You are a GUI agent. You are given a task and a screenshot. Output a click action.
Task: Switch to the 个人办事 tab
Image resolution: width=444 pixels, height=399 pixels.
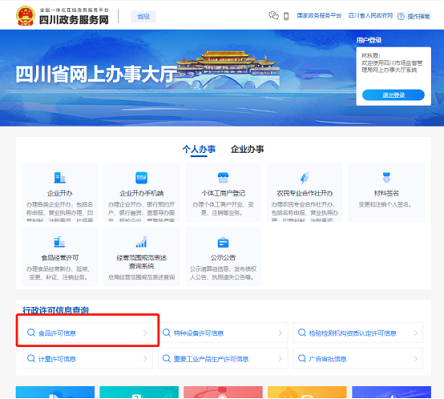click(199, 149)
